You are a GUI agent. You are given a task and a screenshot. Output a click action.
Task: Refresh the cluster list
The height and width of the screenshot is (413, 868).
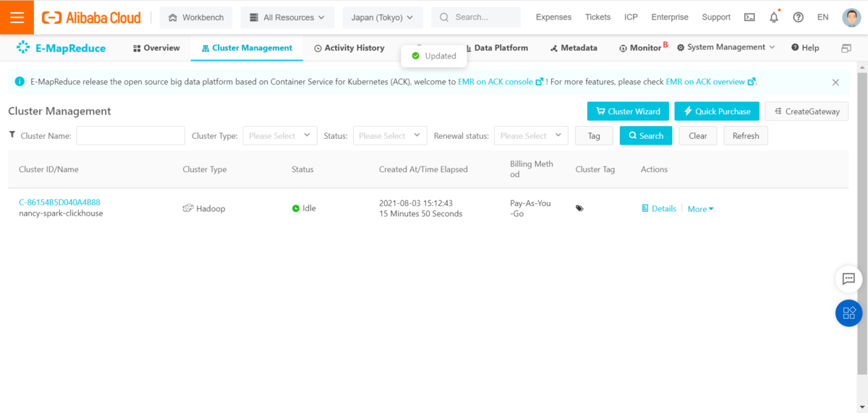746,135
